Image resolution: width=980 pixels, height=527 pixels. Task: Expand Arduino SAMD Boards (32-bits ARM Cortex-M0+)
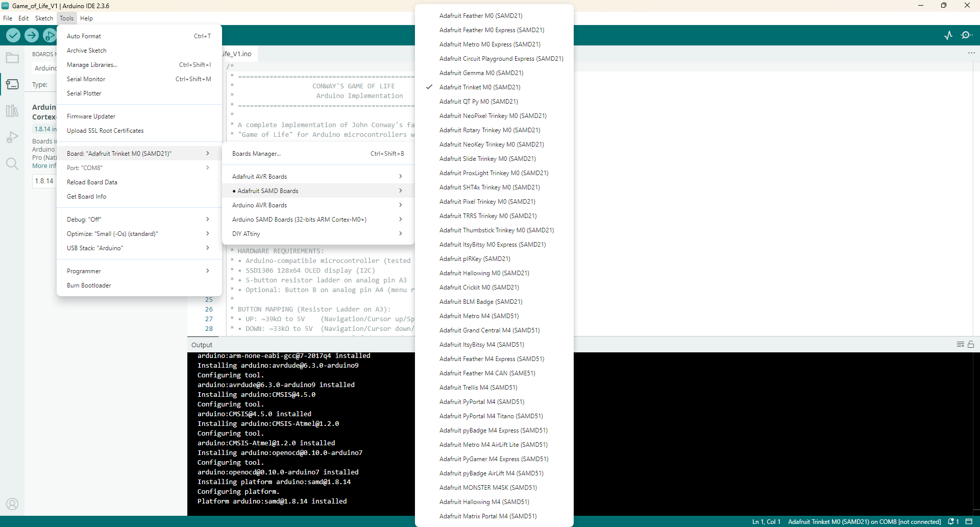click(x=318, y=220)
